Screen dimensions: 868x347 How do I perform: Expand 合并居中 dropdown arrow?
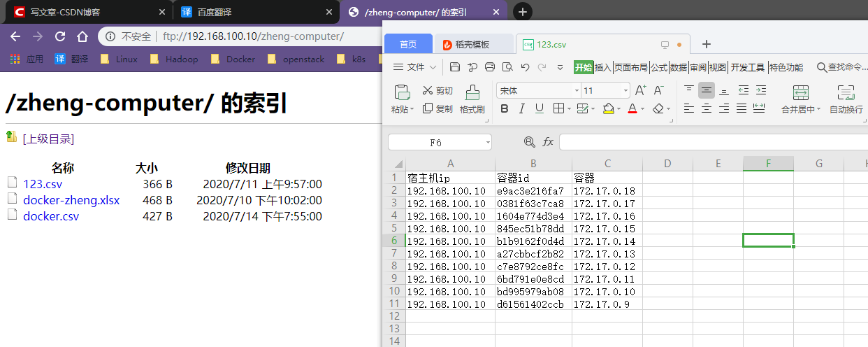819,109
